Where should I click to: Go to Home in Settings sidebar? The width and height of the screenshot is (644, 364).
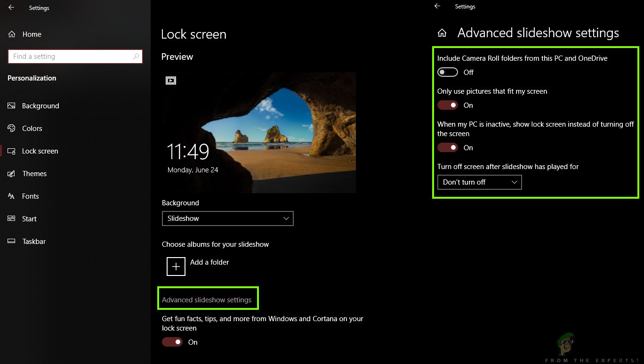(32, 34)
